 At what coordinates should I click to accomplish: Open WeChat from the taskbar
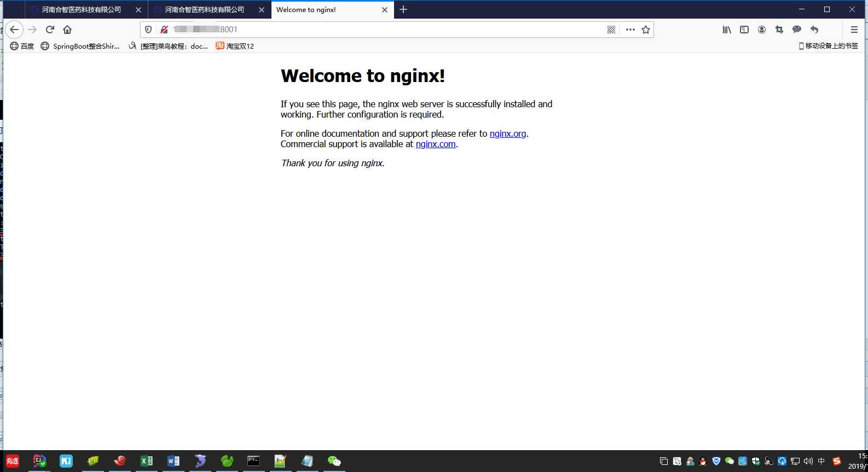(x=334, y=461)
